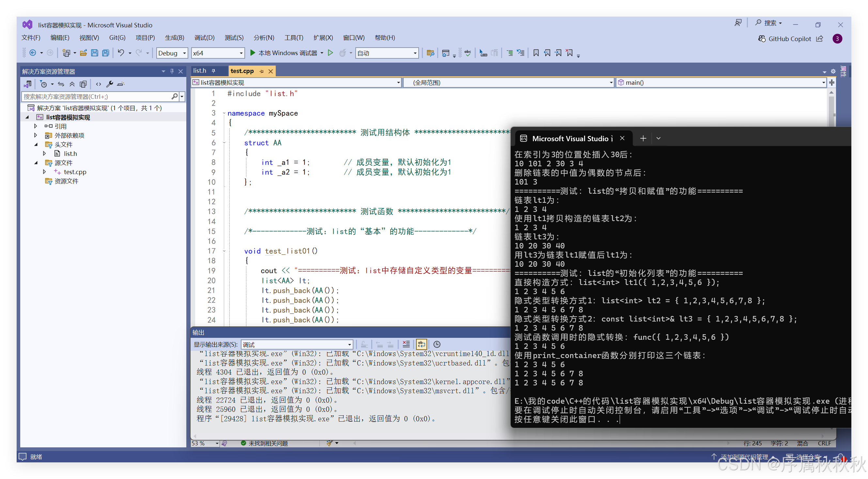Click the Find in Files folder icon

pos(430,53)
